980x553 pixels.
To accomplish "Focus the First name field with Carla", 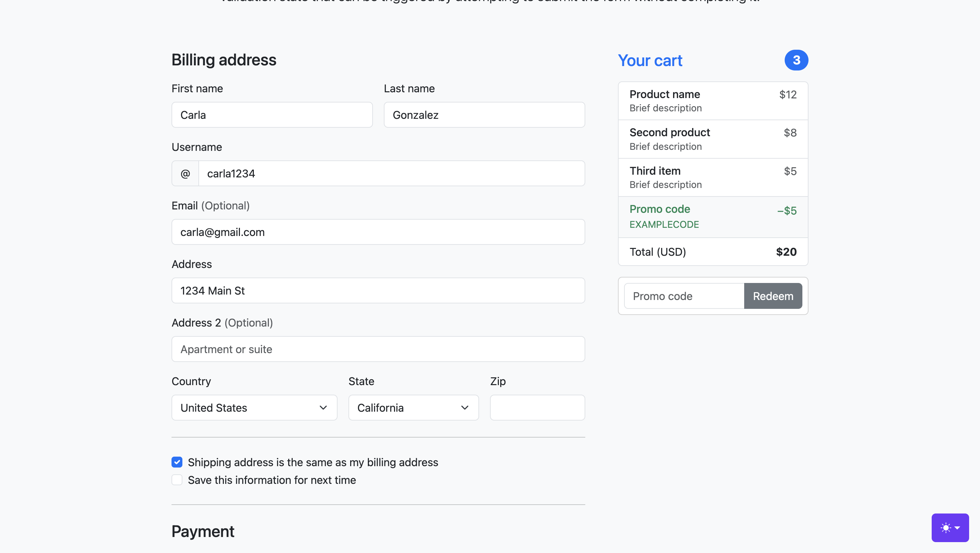I will pos(272,115).
